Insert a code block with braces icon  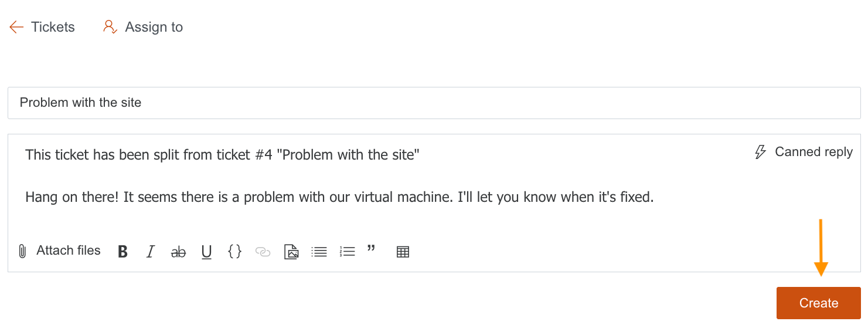click(x=234, y=252)
